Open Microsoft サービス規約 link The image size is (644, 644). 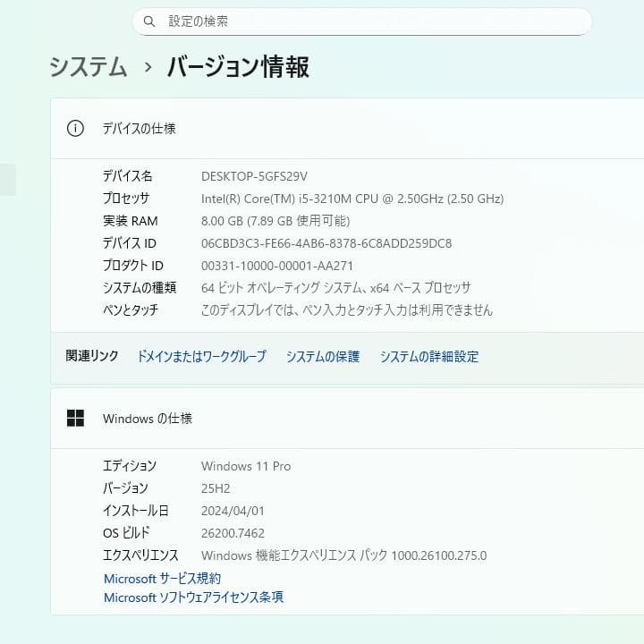coord(162,579)
